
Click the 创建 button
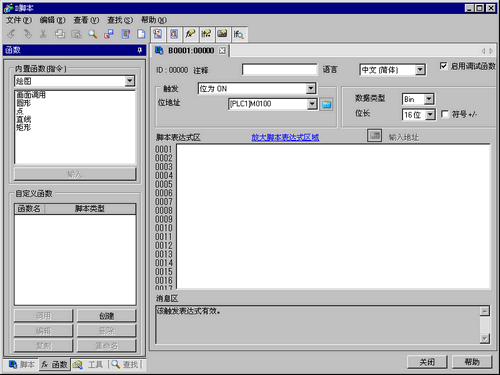click(x=107, y=316)
